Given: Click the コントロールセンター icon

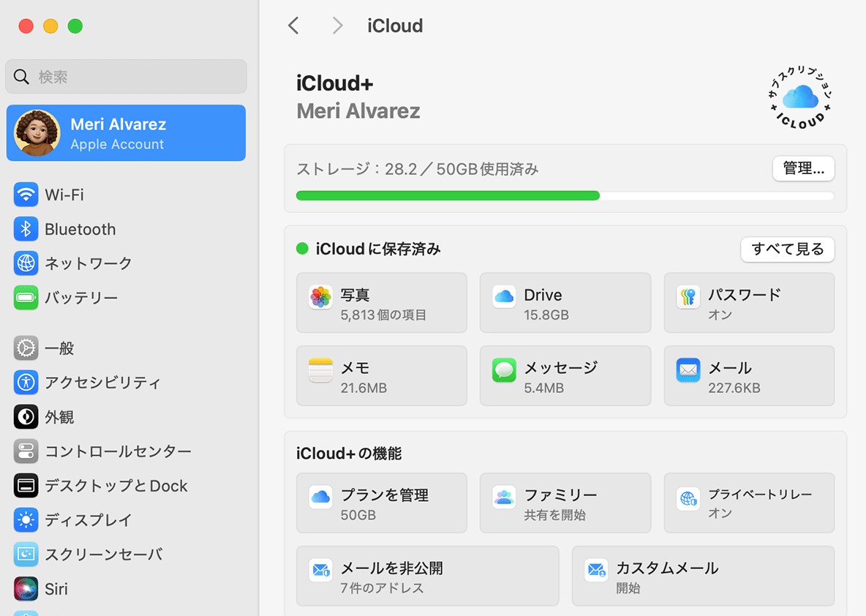Looking at the screenshot, I should tap(26, 451).
